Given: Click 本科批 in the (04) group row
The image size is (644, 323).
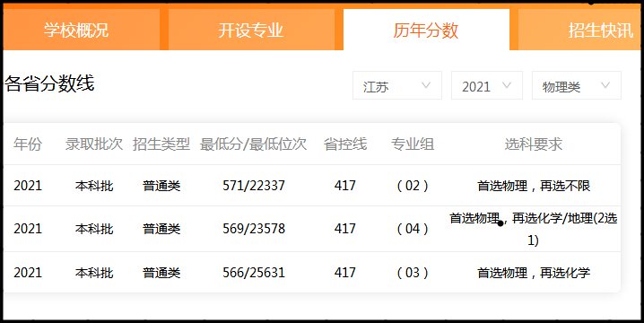Looking at the screenshot, I should pyautogui.click(x=94, y=229).
